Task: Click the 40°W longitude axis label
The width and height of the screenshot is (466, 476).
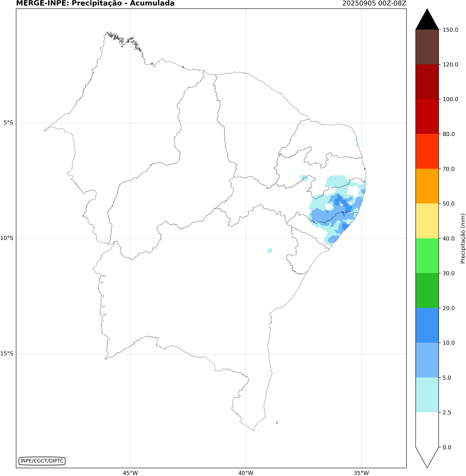Action: pyautogui.click(x=246, y=473)
